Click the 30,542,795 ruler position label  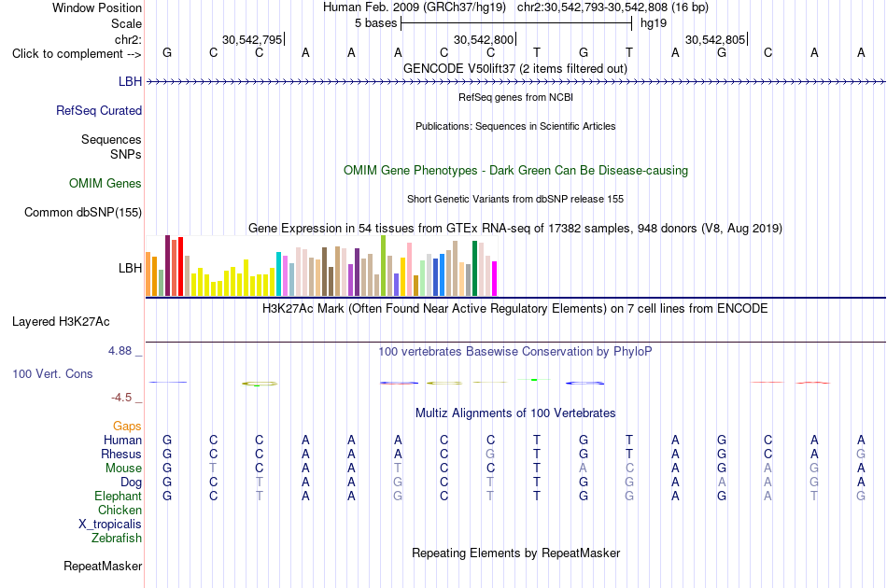coord(252,39)
